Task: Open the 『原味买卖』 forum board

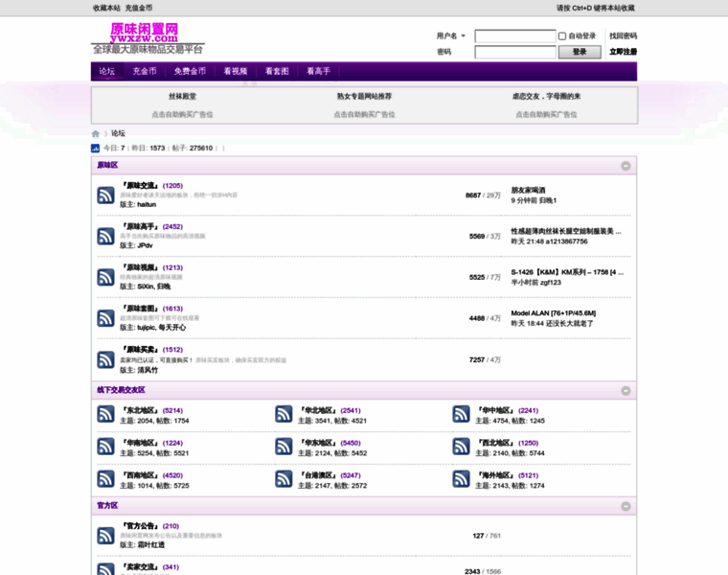Action: (x=140, y=349)
